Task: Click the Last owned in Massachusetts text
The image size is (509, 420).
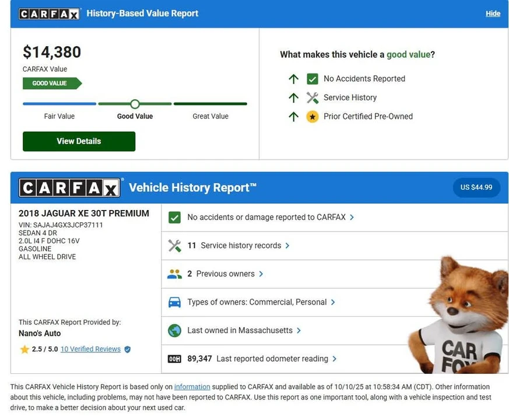Action: point(240,331)
